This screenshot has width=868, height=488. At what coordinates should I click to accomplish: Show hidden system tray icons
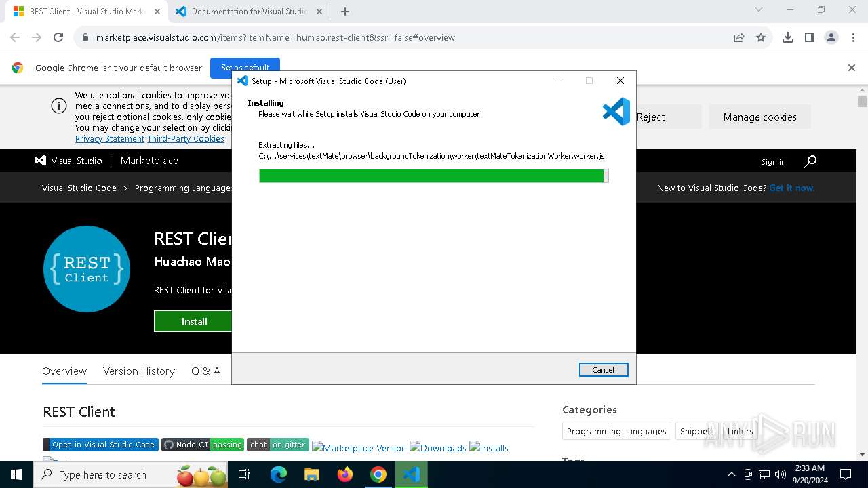[731, 474]
